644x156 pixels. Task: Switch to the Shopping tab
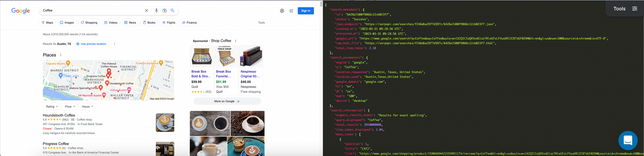pyautogui.click(x=89, y=23)
